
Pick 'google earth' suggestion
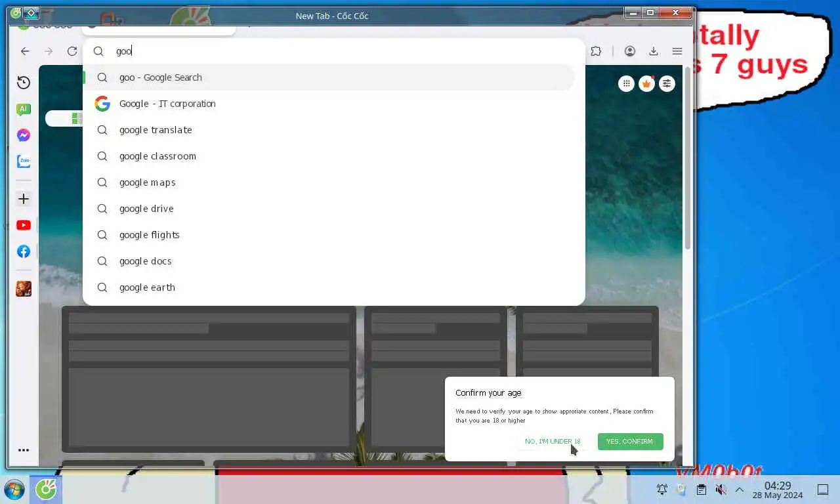tap(329, 287)
